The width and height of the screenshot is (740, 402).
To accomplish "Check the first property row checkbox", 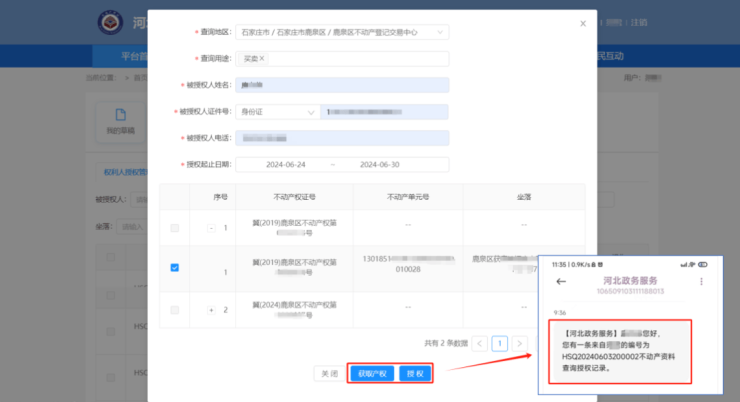I will coord(175,228).
